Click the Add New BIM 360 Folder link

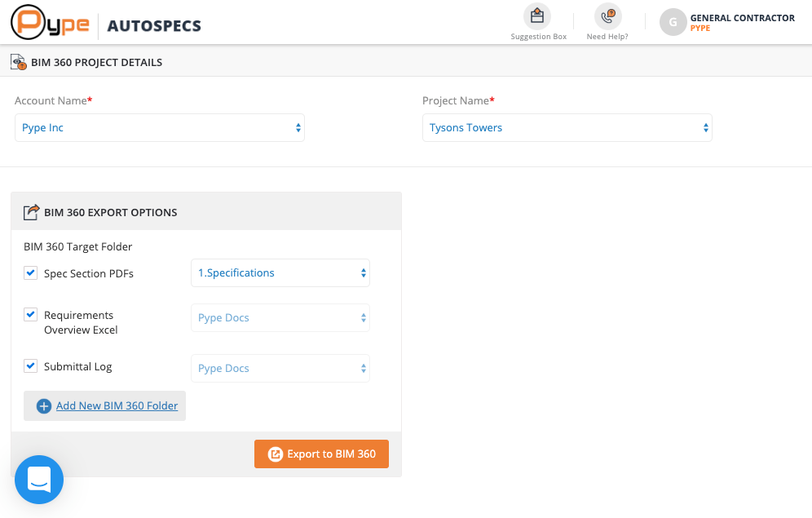(117, 406)
